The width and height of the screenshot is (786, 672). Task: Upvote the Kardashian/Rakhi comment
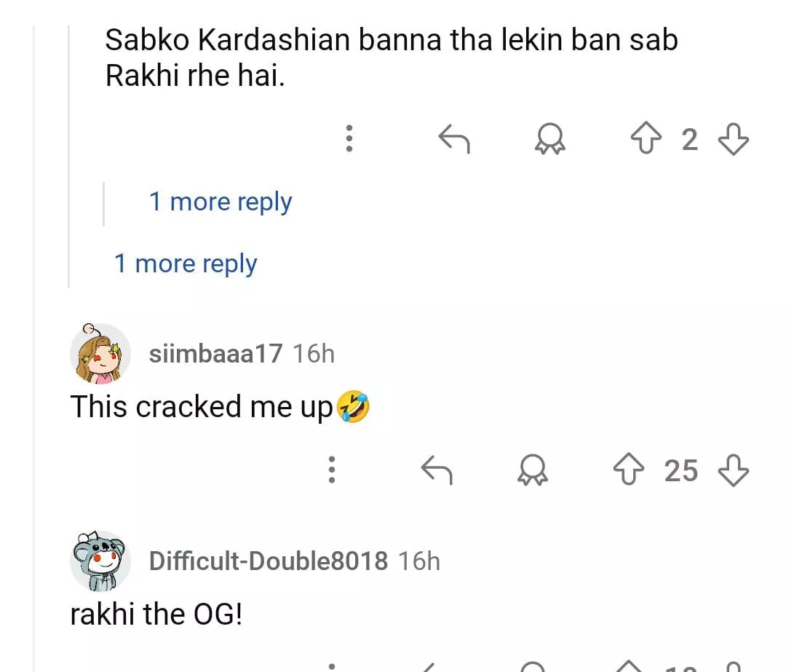coord(646,138)
